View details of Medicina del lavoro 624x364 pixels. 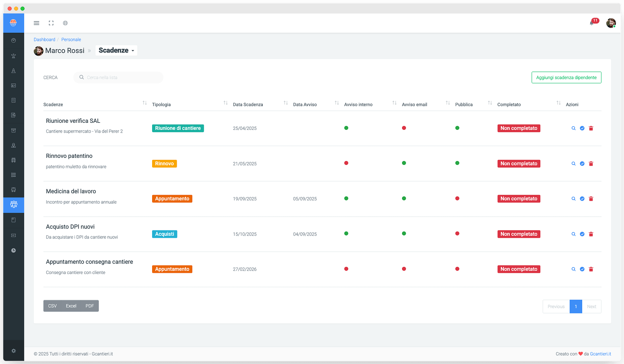[573, 199]
